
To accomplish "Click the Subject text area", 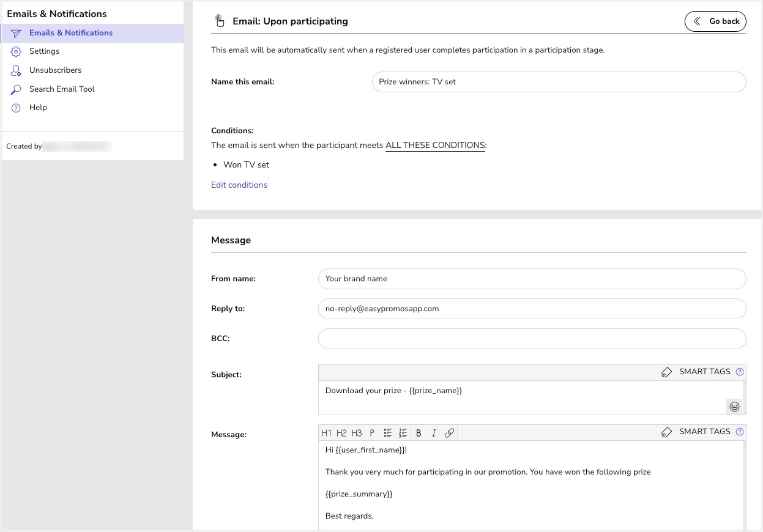I will pyautogui.click(x=530, y=397).
